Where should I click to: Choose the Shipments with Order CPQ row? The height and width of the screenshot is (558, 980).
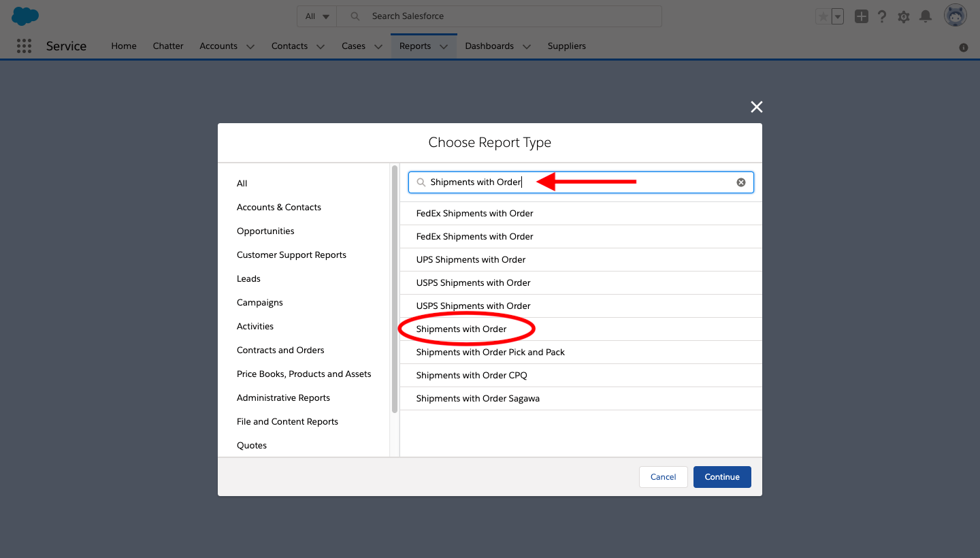(x=581, y=376)
